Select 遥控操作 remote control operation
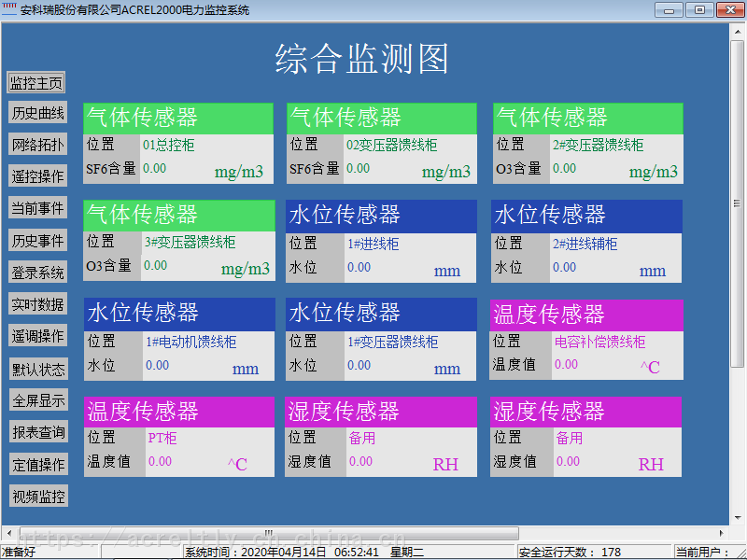 (x=37, y=175)
